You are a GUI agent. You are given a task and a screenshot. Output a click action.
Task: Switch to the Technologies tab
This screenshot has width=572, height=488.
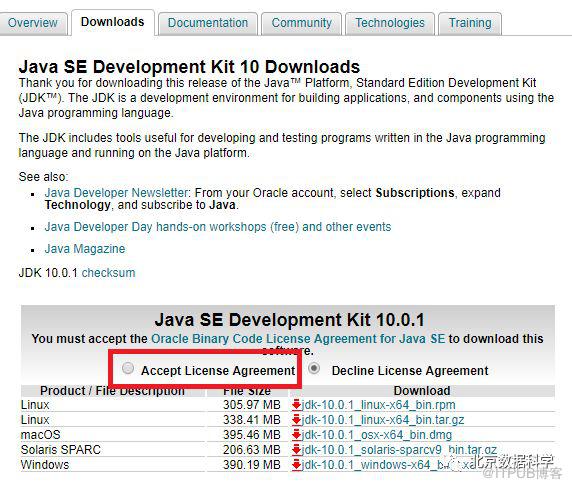click(390, 23)
